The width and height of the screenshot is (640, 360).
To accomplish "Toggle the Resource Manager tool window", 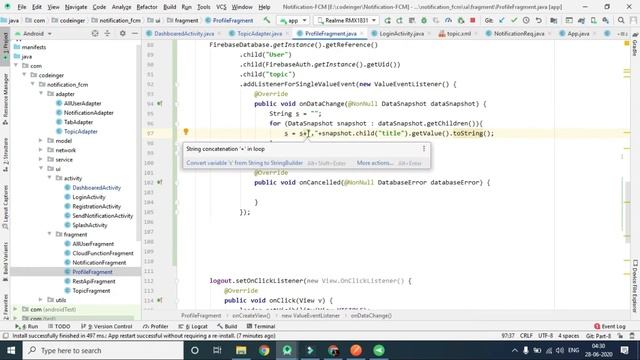I will coord(5,98).
